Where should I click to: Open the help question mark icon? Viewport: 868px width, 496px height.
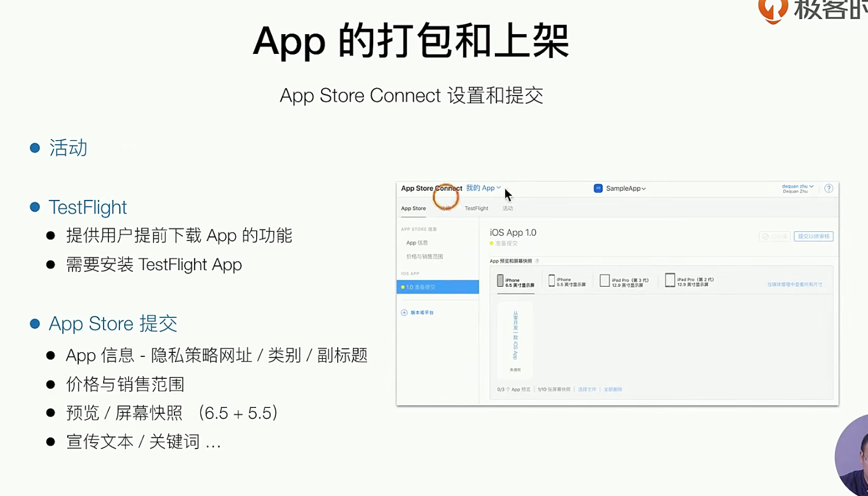(829, 188)
